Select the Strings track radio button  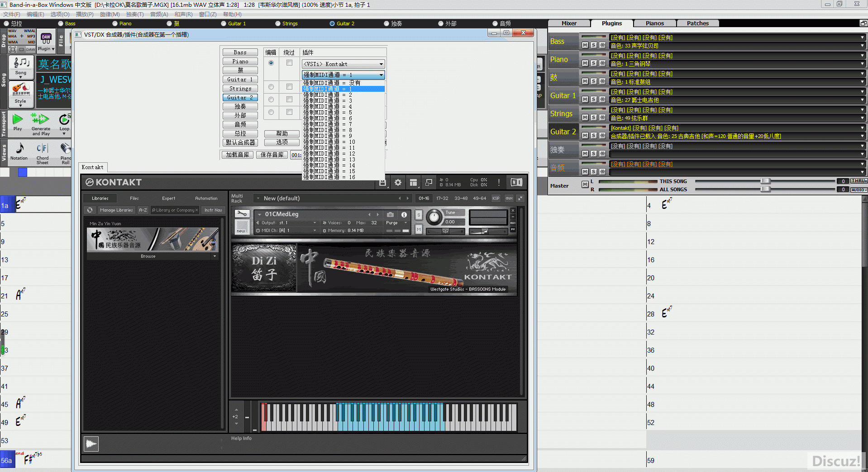278,24
